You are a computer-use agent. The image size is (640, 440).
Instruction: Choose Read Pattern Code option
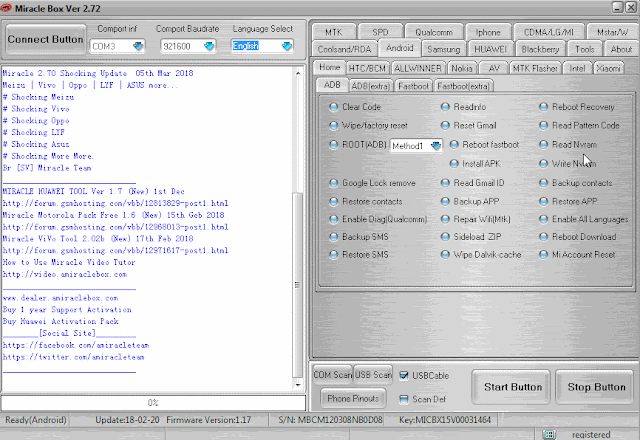coord(543,125)
